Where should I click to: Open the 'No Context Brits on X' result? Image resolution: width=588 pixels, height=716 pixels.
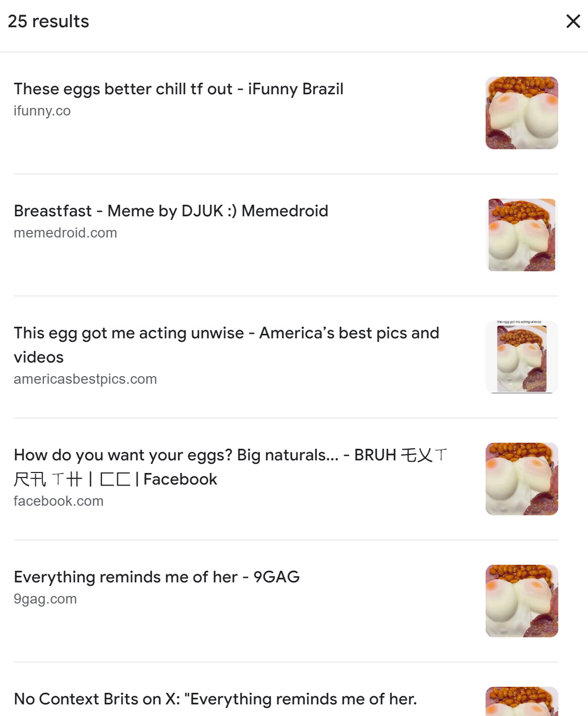tap(215, 699)
